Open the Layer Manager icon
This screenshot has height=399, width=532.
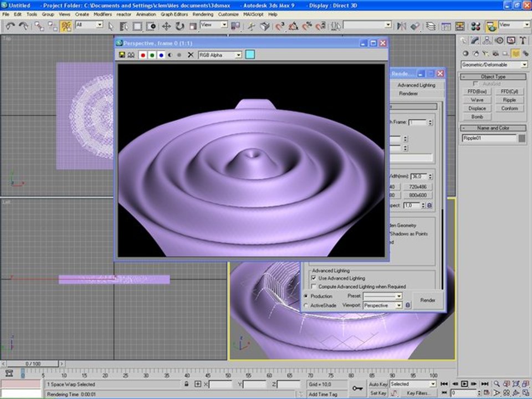[x=431, y=26]
